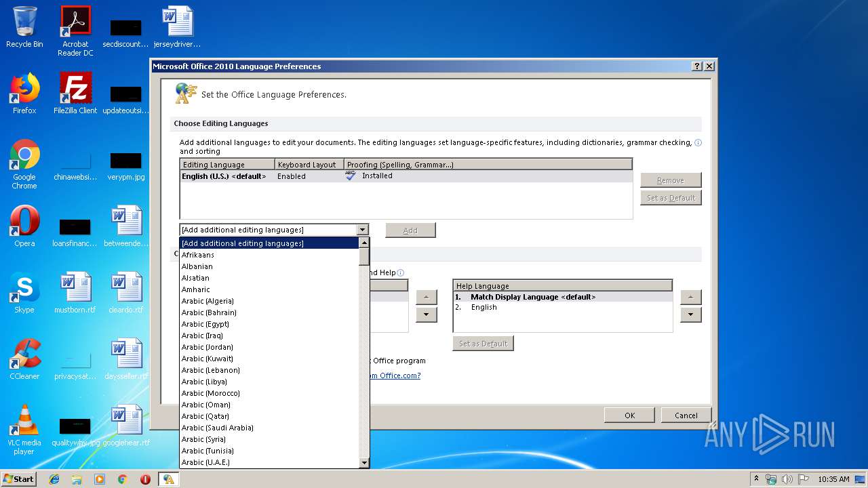Move help language down with the arrow button
The height and width of the screenshot is (488, 868).
coord(690,314)
